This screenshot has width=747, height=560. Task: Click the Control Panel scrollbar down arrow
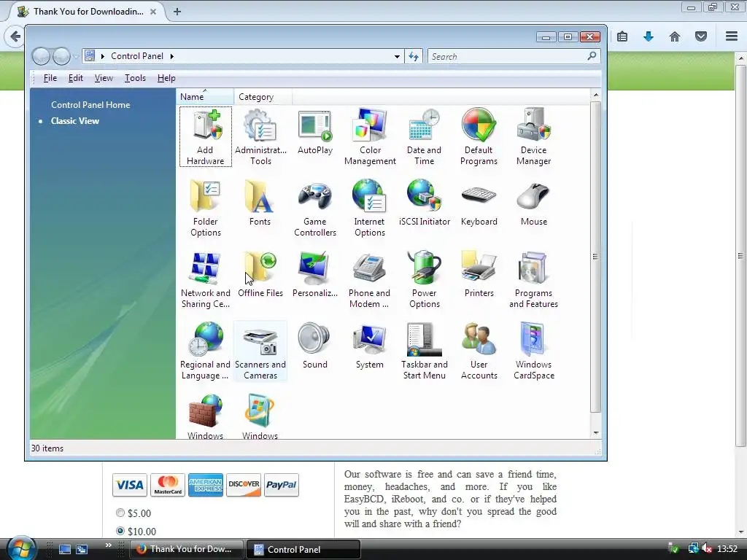click(595, 432)
